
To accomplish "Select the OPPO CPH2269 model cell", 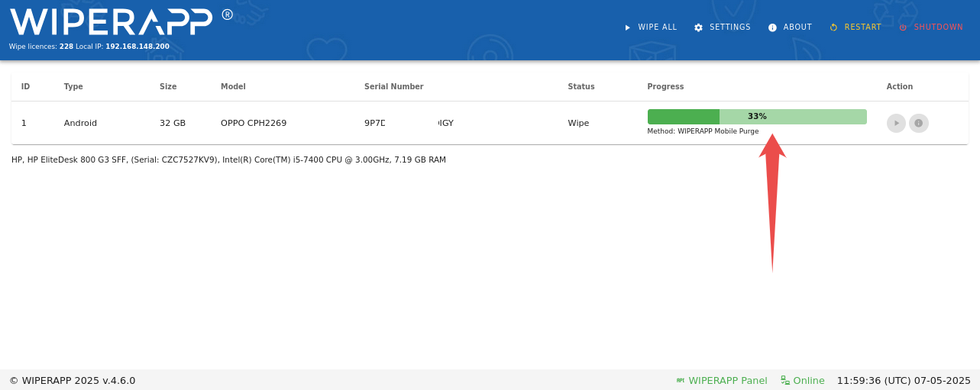I will click(x=254, y=123).
